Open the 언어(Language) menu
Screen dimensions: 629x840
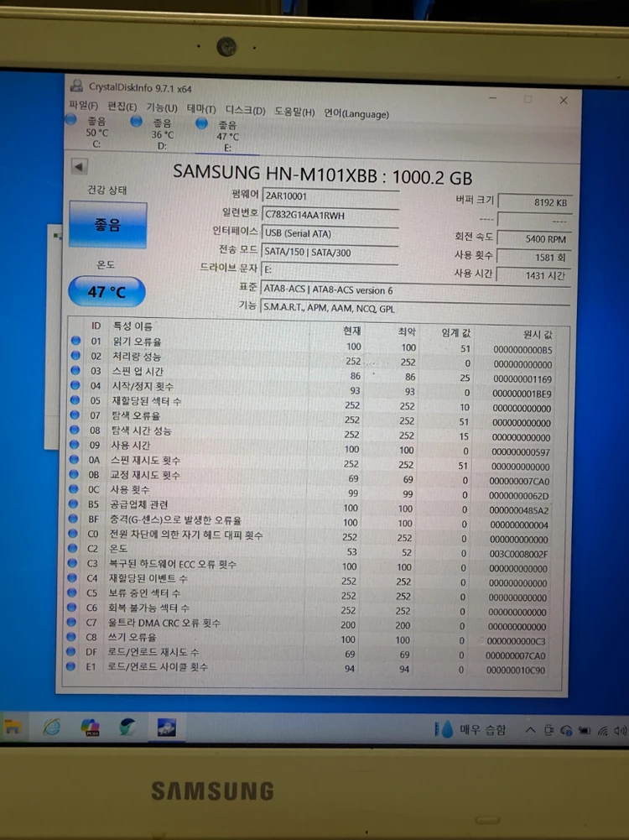click(356, 113)
